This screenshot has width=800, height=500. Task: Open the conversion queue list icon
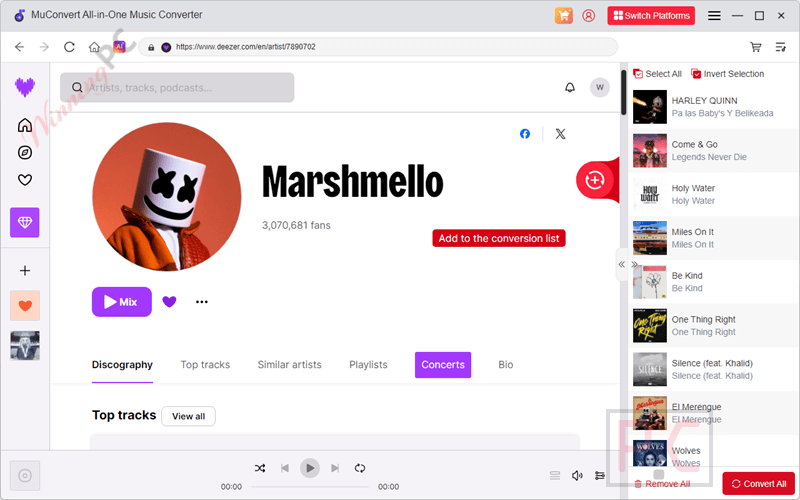[x=781, y=47]
